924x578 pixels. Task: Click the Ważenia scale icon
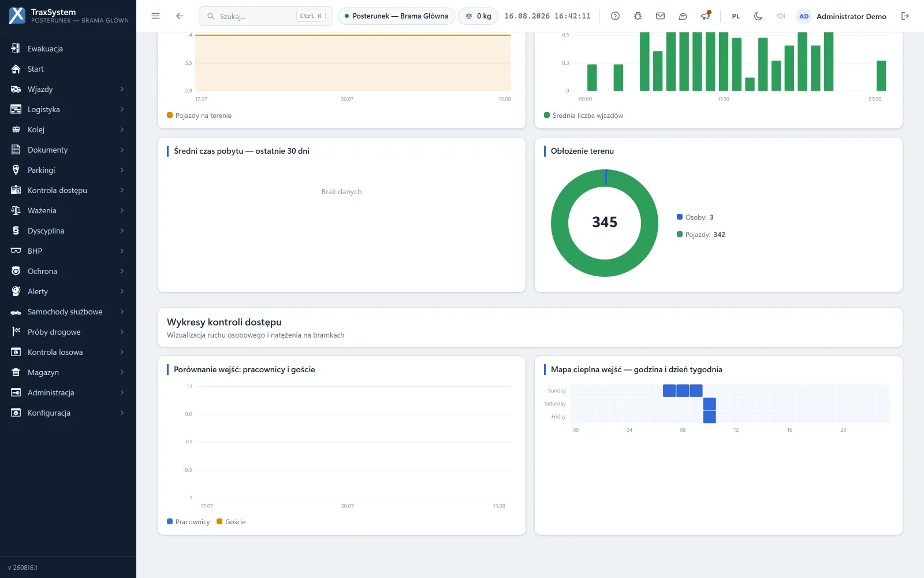coord(16,210)
